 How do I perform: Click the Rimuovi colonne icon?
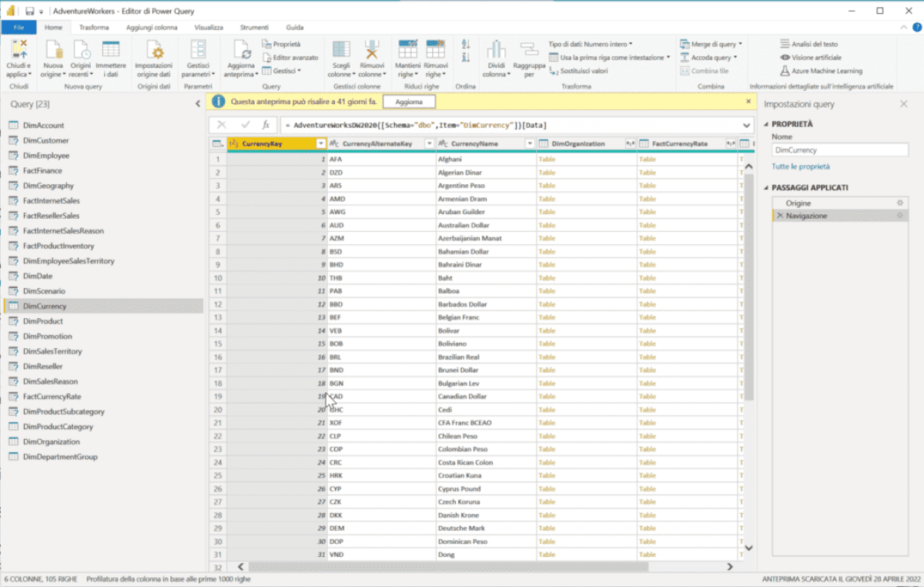(x=373, y=50)
